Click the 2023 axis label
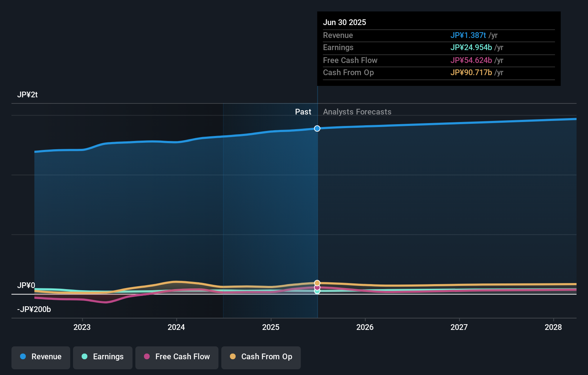The width and height of the screenshot is (588, 375). click(x=82, y=327)
